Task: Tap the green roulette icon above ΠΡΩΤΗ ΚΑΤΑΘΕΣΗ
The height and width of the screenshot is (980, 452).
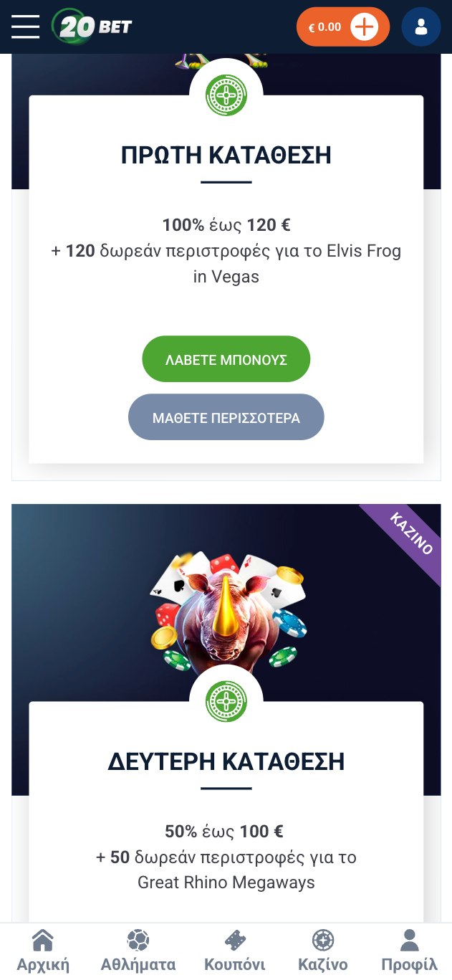Action: tap(226, 95)
